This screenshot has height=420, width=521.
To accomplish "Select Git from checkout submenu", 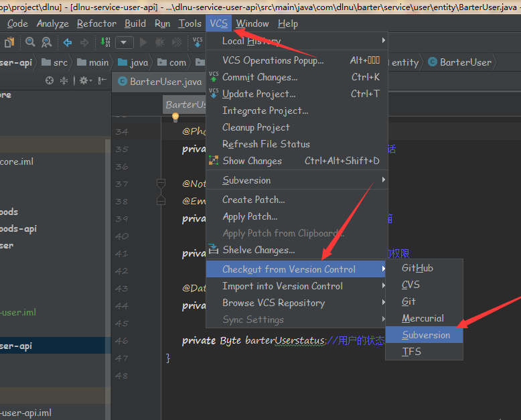I will pyautogui.click(x=408, y=301).
